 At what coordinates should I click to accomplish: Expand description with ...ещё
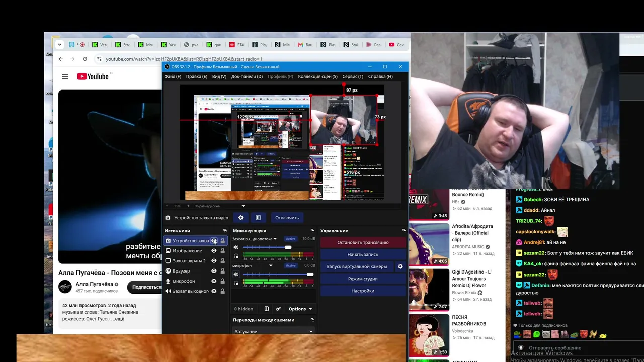[x=118, y=319]
